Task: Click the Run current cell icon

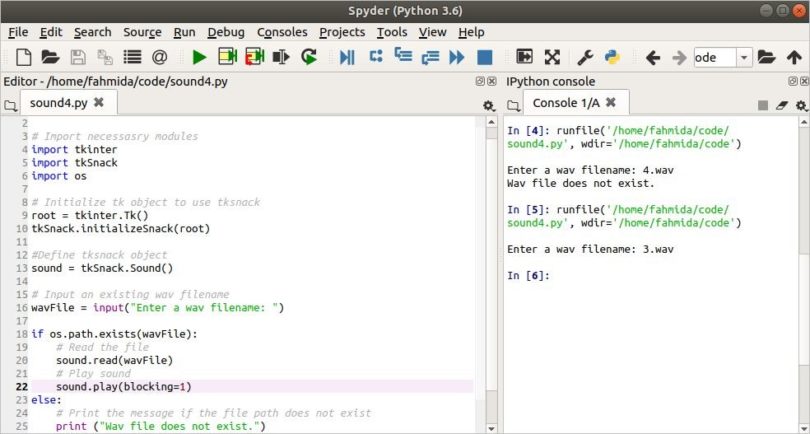Action: click(x=227, y=57)
